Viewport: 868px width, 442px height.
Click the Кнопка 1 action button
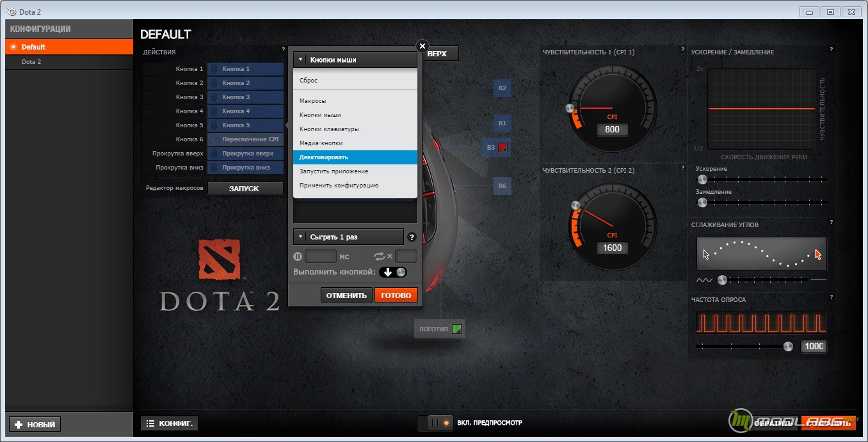click(245, 69)
